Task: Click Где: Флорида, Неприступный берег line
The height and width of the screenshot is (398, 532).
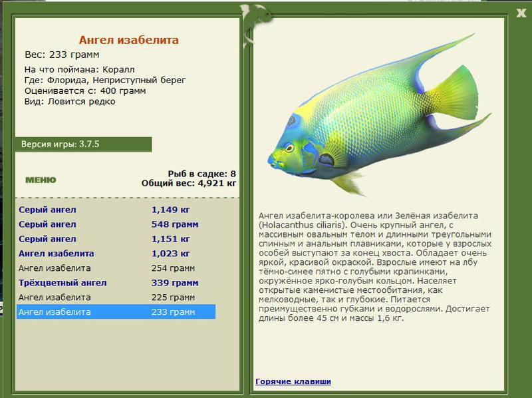Action: (x=105, y=81)
